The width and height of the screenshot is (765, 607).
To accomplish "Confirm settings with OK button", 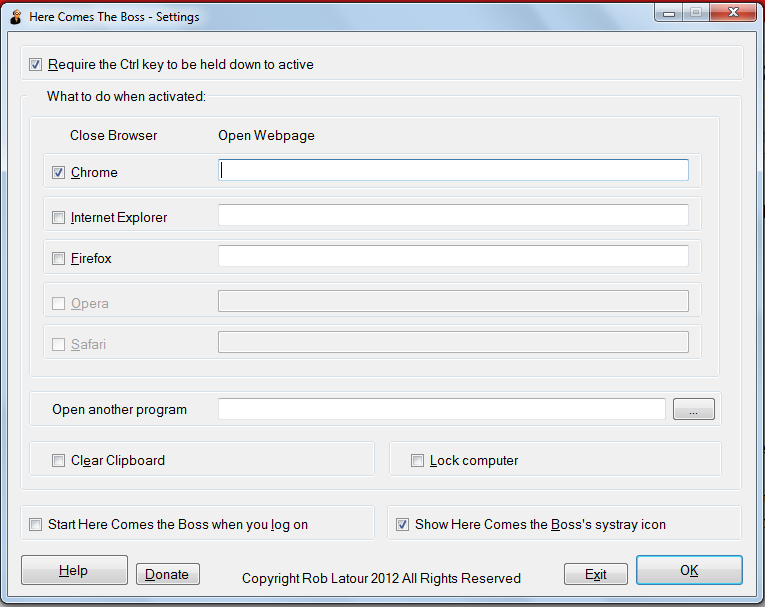I will [x=689, y=570].
